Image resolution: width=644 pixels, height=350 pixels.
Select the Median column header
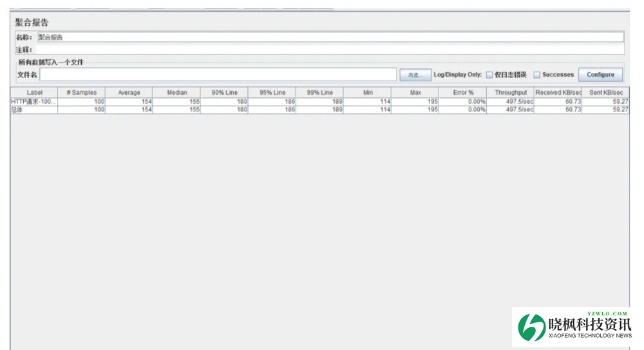[x=176, y=93]
